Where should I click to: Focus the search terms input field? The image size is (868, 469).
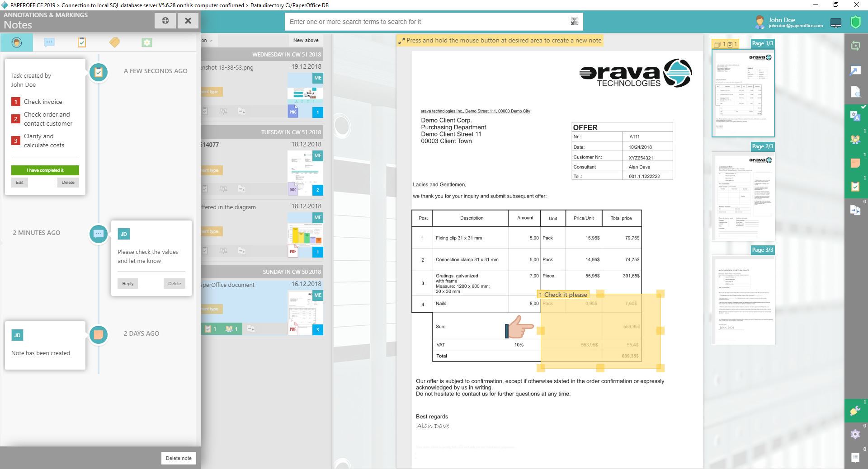click(x=427, y=22)
